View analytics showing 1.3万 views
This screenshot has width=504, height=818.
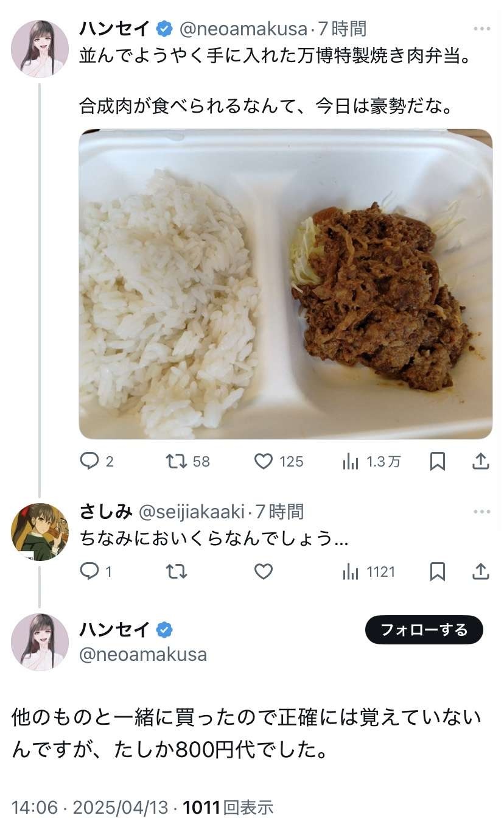351,462
